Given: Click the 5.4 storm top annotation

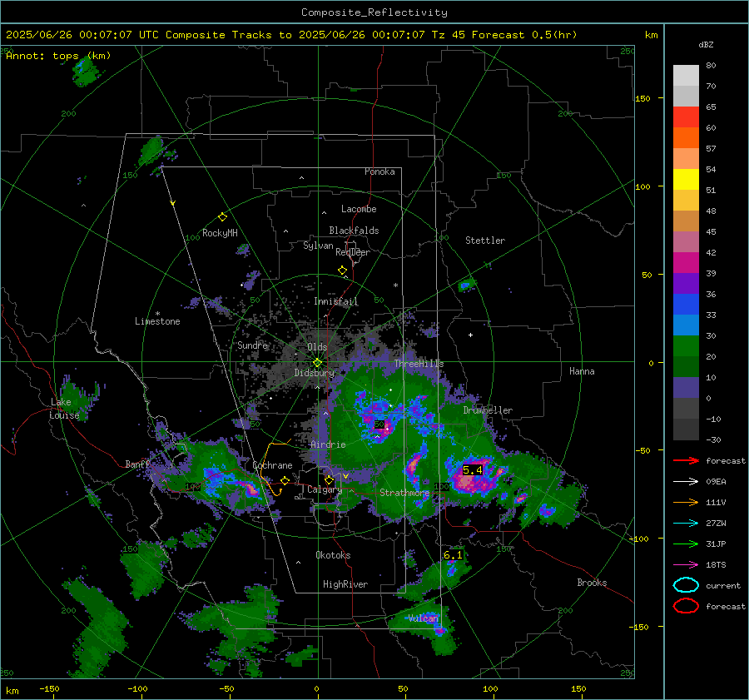Looking at the screenshot, I should click(473, 470).
